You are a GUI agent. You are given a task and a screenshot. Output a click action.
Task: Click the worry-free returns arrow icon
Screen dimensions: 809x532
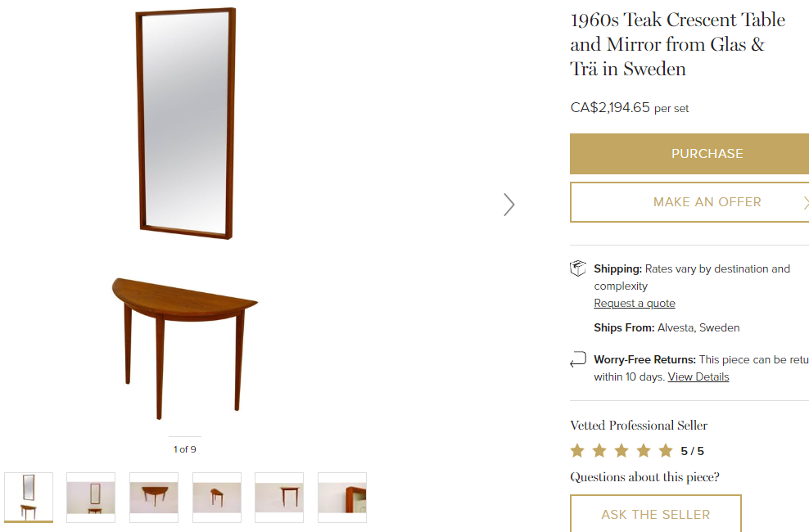tap(577, 358)
